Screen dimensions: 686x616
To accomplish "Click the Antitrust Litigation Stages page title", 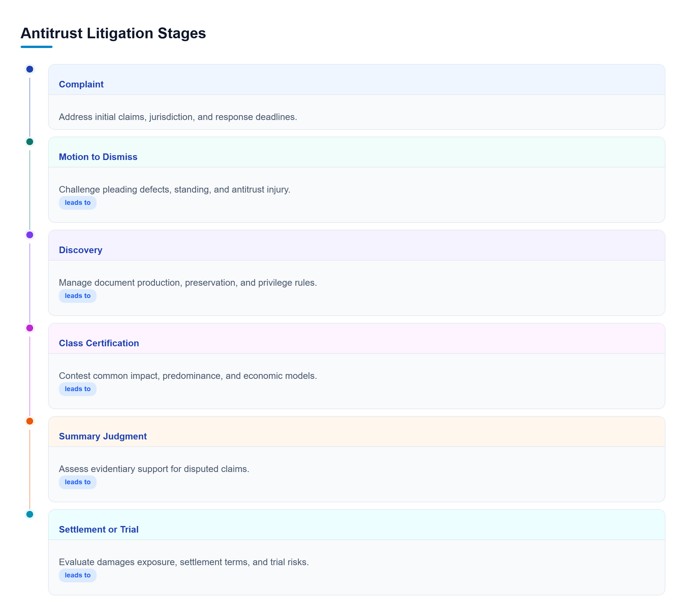I will 113,33.
